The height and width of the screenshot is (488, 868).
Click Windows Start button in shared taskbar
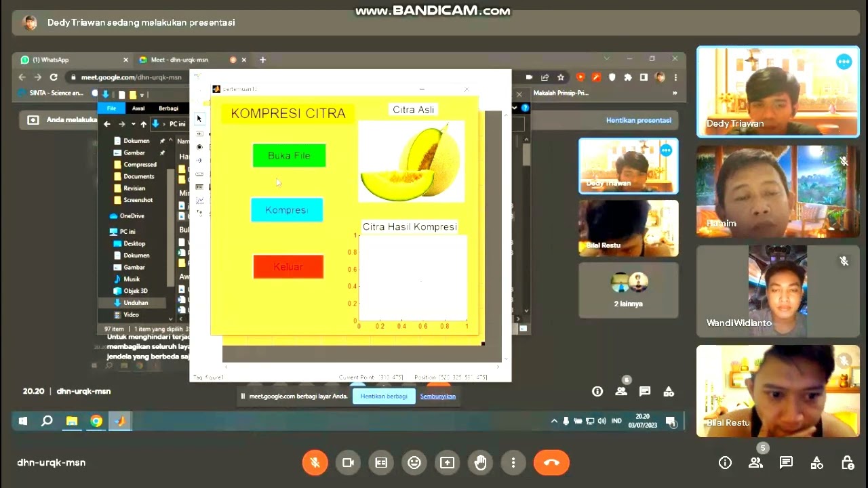click(22, 421)
